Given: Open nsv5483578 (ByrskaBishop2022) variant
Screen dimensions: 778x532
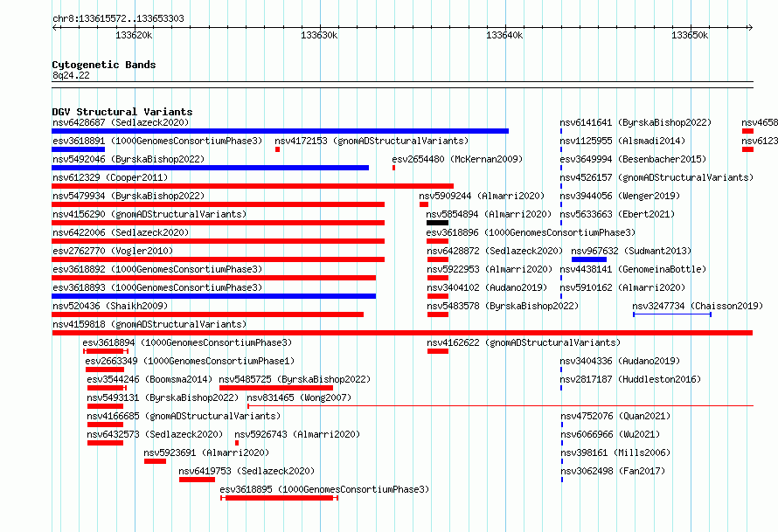Looking at the screenshot, I should 503,306.
